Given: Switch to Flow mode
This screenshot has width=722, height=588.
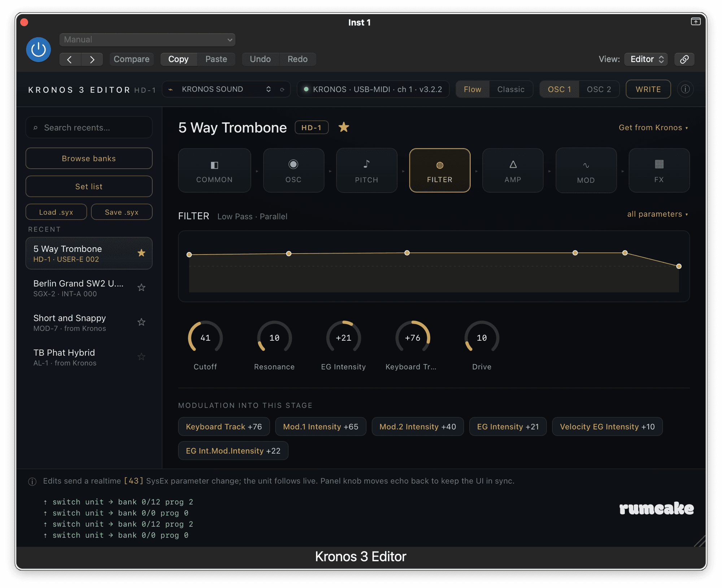Looking at the screenshot, I should 473,89.
